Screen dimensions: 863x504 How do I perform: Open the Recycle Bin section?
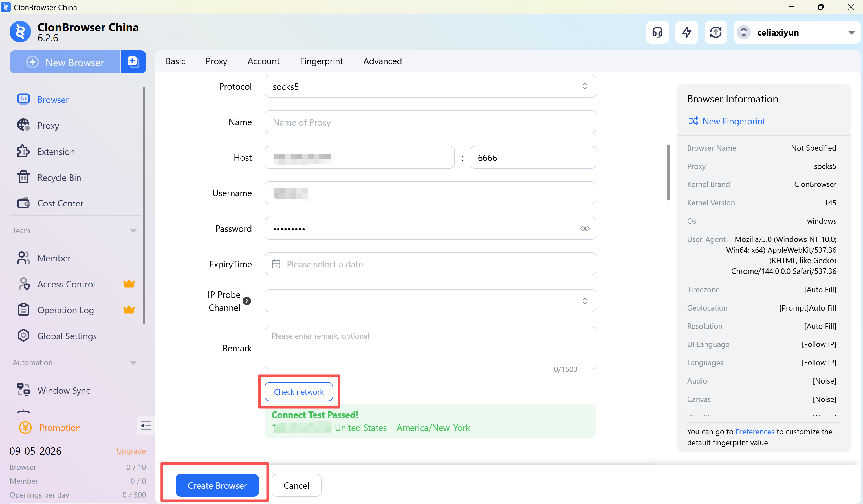pyautogui.click(x=59, y=177)
